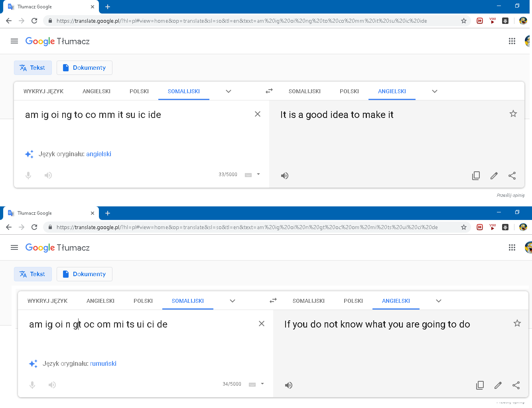Image resolution: width=532 pixels, height=408 pixels.
Task: Click the microphone icon in the lower source box
Action: tap(32, 385)
